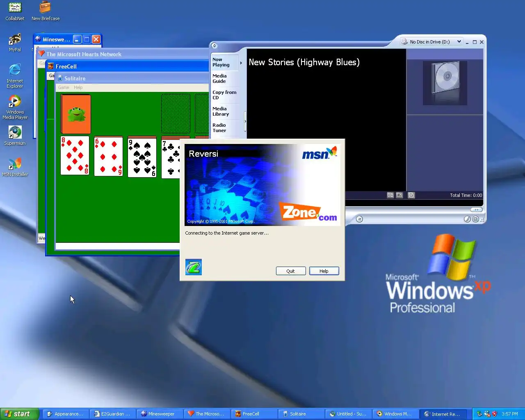This screenshot has width=525, height=420.
Task: Switch to Internet Reversi taskbar button
Action: 442,414
